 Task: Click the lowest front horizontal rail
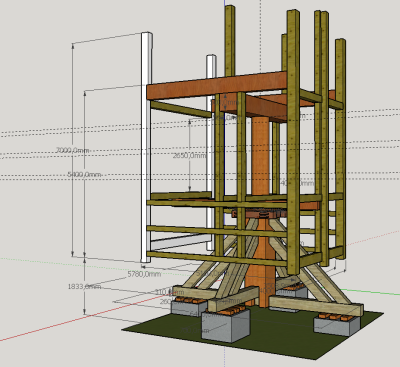tap(217, 259)
